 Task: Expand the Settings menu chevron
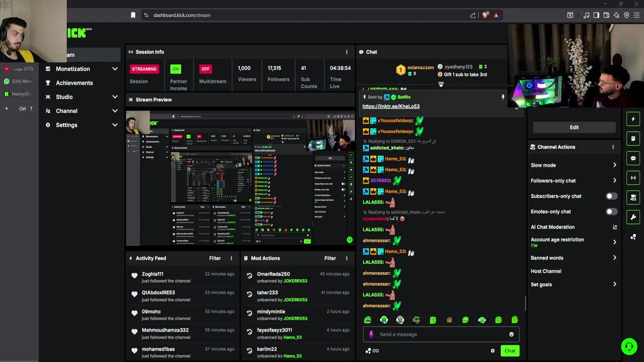point(115,125)
